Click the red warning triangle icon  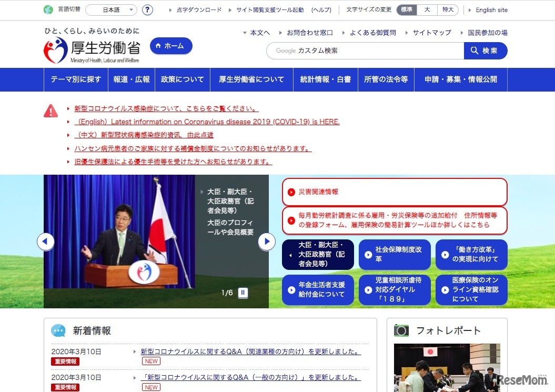click(51, 111)
